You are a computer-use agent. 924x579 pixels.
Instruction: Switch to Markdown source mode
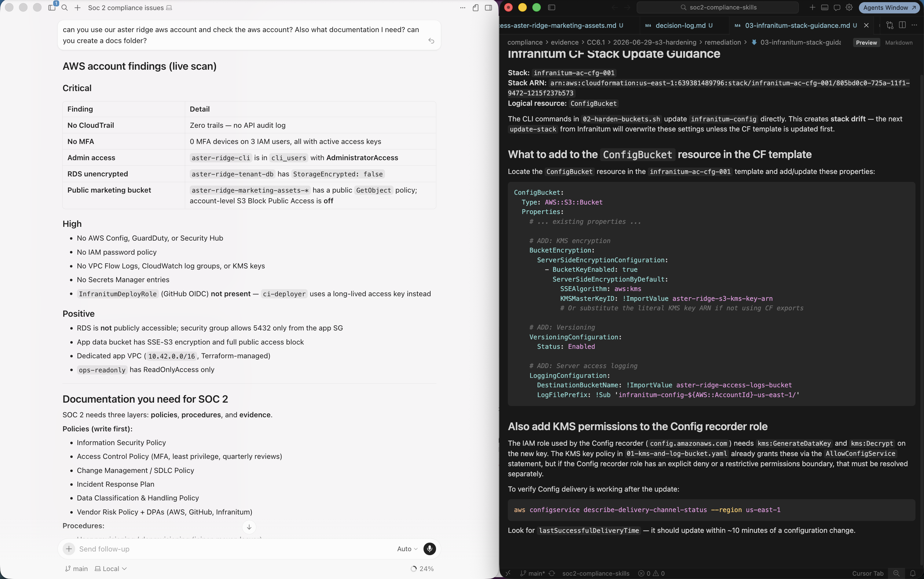898,42
